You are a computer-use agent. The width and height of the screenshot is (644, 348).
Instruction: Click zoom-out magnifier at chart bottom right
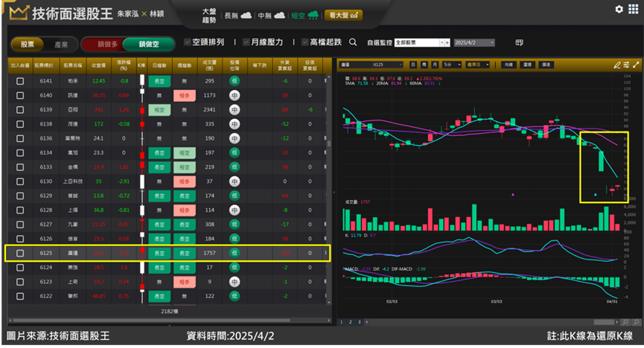coord(637,322)
